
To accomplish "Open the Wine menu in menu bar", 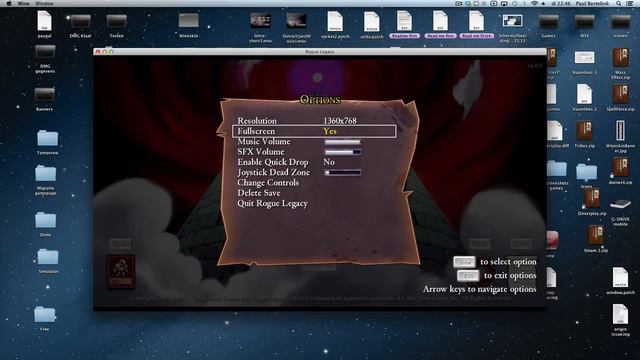I will point(24,3).
